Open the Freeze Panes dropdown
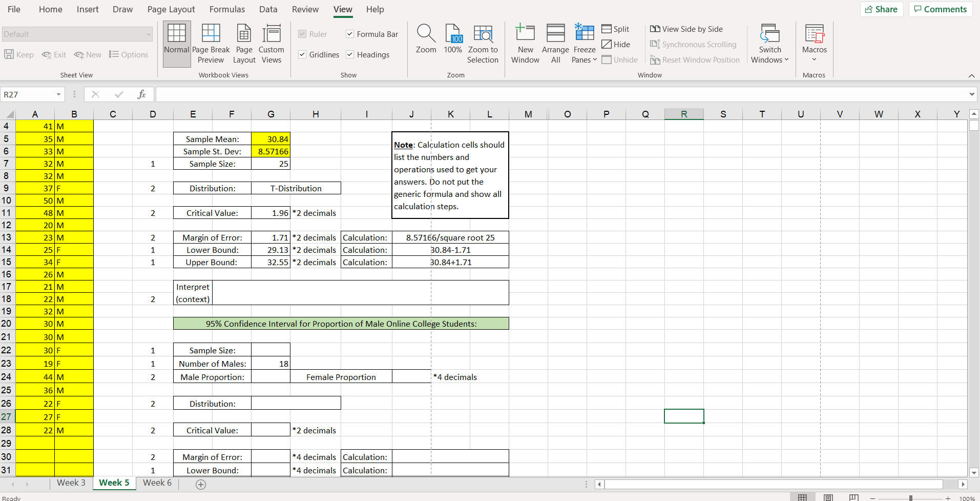 point(583,44)
